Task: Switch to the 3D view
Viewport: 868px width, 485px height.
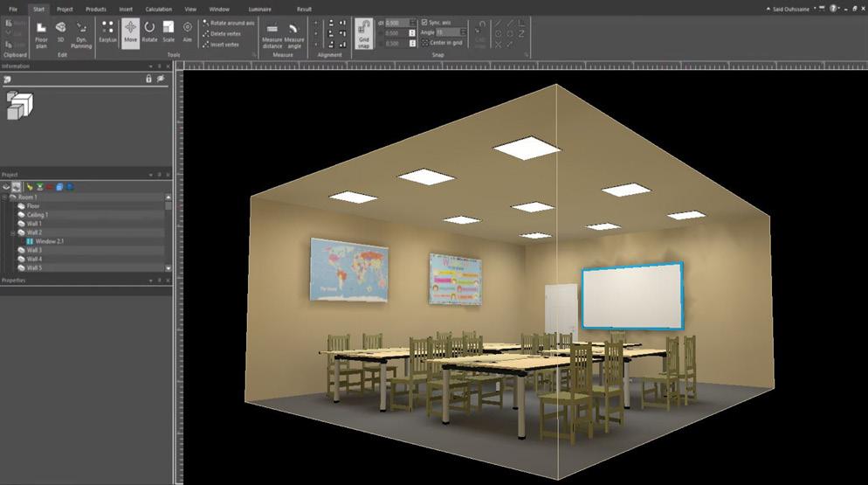Action: [x=61, y=32]
